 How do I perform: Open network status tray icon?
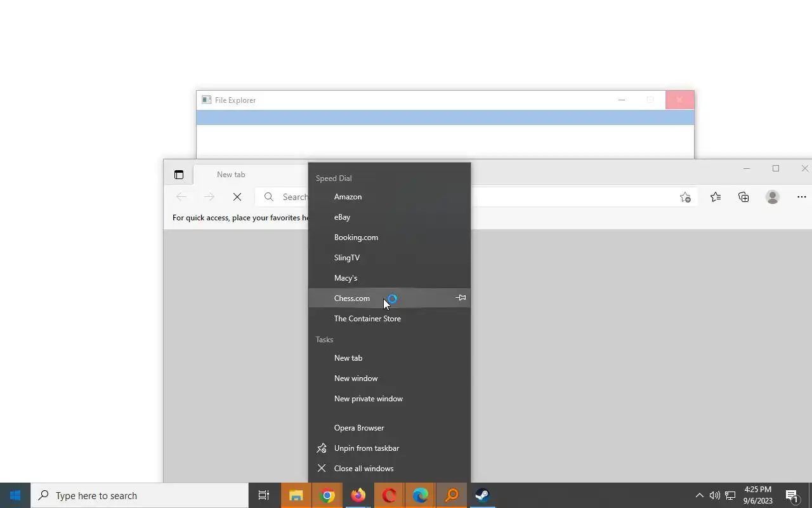tap(730, 495)
